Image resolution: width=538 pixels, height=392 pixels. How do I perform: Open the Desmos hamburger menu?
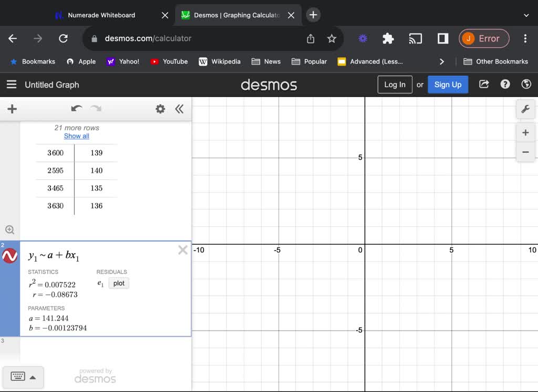(x=12, y=85)
